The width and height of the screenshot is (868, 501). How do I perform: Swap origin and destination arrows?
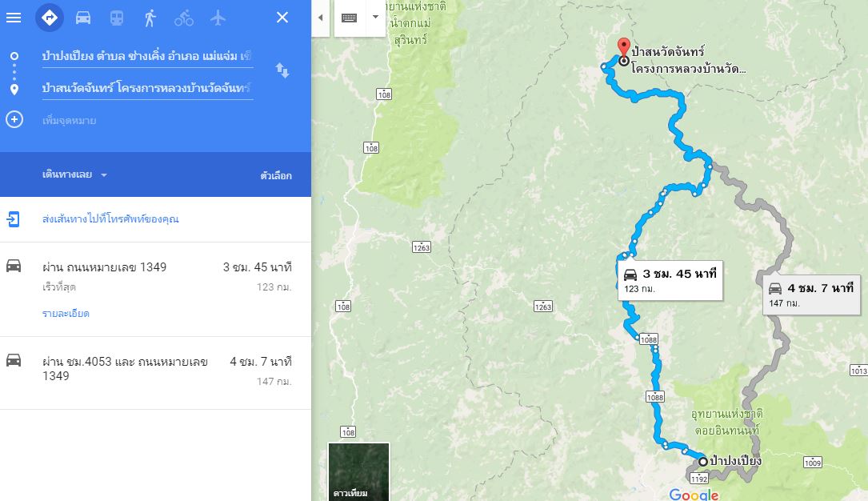pyautogui.click(x=282, y=70)
